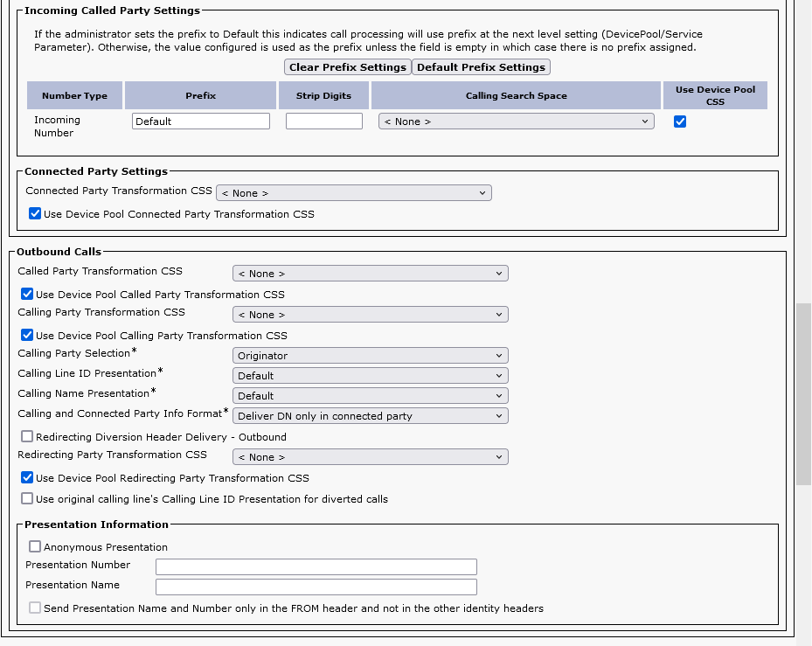Open Called Party Transformation CSS dropdown

pos(371,273)
